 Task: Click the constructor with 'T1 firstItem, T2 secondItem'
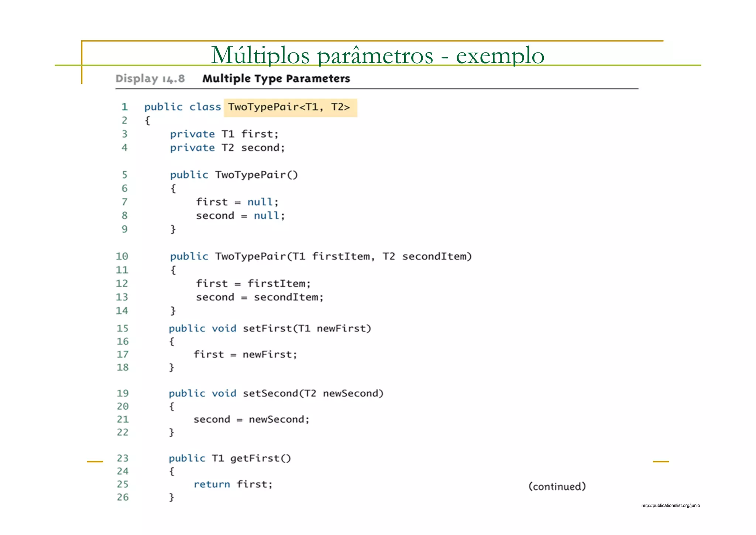321,256
